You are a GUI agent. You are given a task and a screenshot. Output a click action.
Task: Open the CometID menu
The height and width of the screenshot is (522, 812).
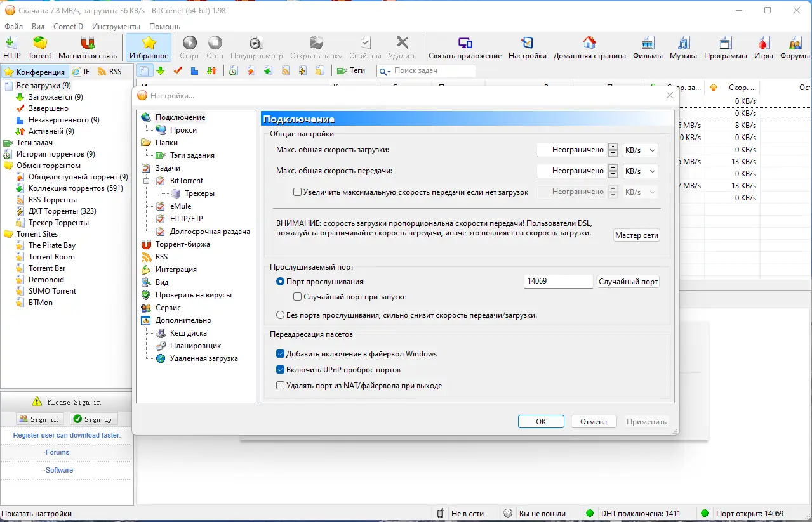point(68,27)
